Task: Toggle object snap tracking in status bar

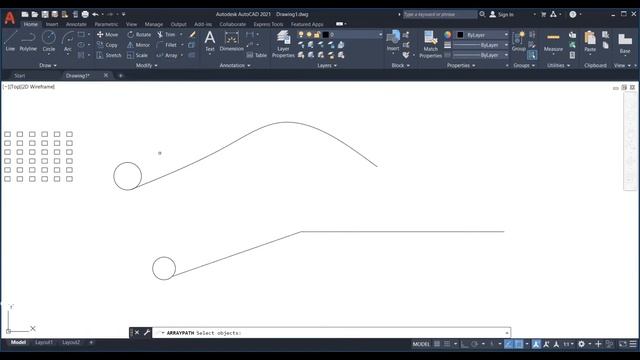Action: click(509, 344)
